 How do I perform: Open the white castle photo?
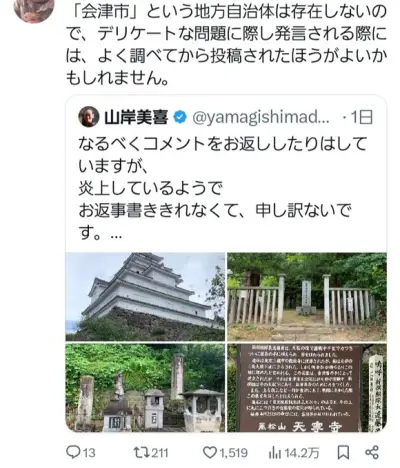(x=145, y=297)
